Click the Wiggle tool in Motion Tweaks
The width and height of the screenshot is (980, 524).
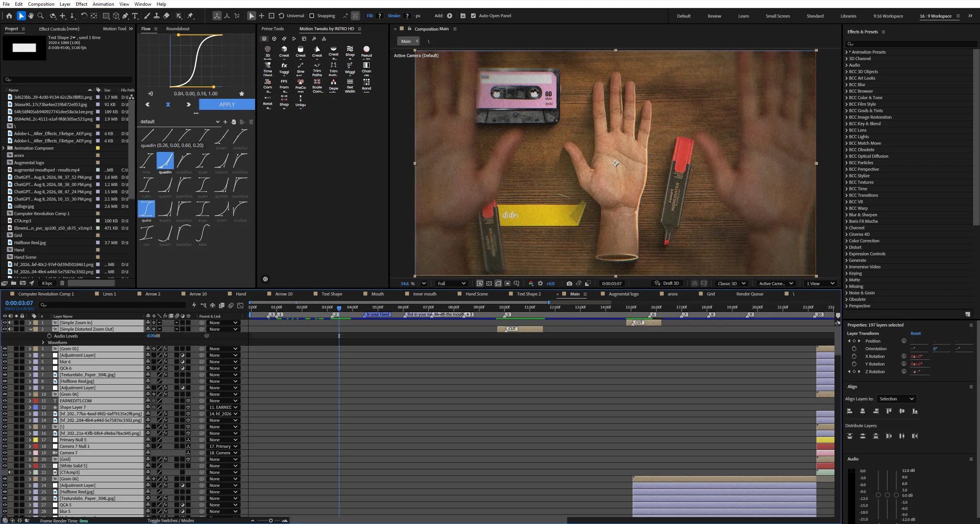(x=350, y=68)
